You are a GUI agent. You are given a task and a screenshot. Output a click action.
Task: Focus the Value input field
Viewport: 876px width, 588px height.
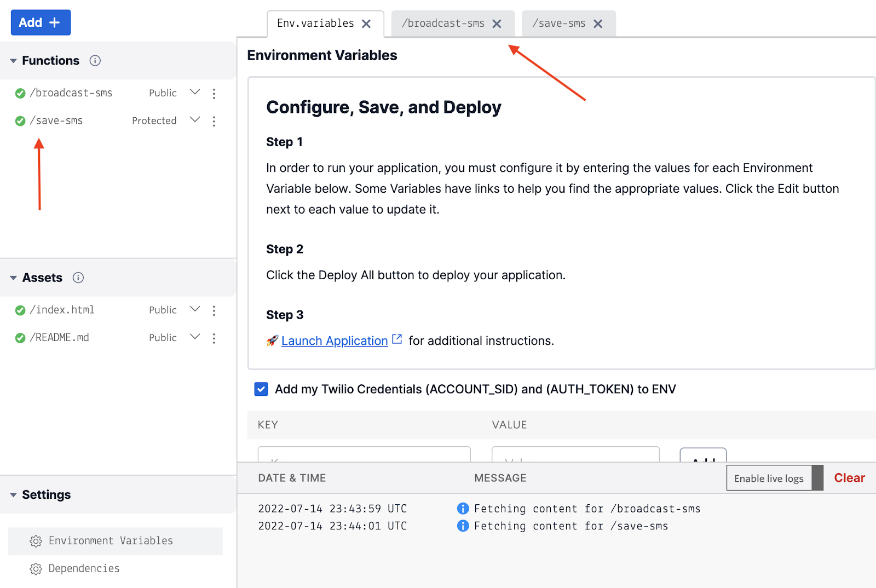point(575,454)
